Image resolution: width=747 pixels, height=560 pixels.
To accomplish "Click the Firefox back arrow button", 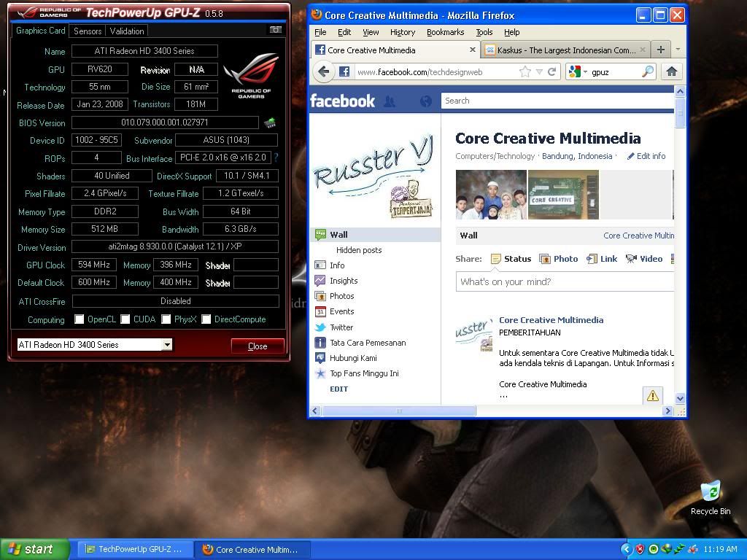I will (324, 72).
